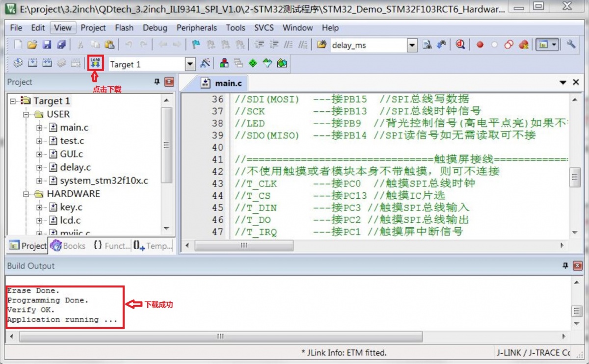Screen dimensions: 589x364
Task: Pin the Build Output panel pushpin
Action: [565, 266]
